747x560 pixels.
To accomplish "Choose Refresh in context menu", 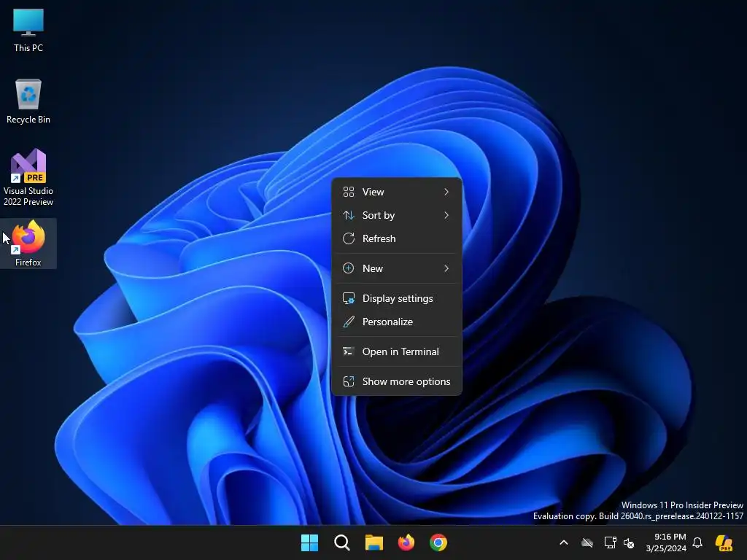I will [396, 238].
